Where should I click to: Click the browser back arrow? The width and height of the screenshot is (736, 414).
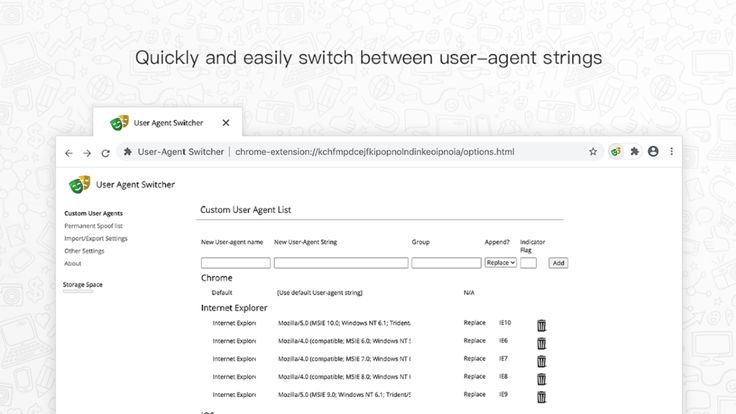(x=69, y=153)
